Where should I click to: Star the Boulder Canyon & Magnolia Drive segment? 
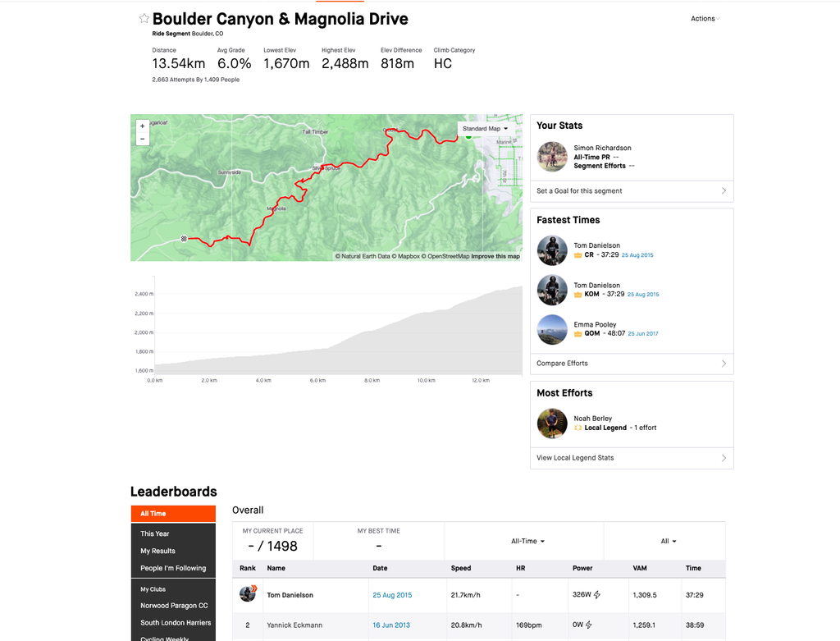pyautogui.click(x=144, y=19)
